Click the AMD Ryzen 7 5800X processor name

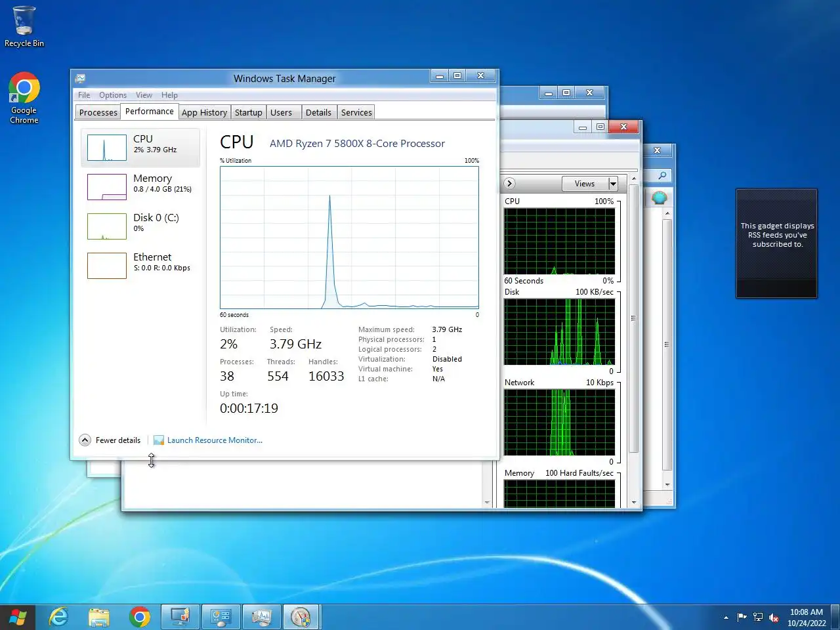357,144
